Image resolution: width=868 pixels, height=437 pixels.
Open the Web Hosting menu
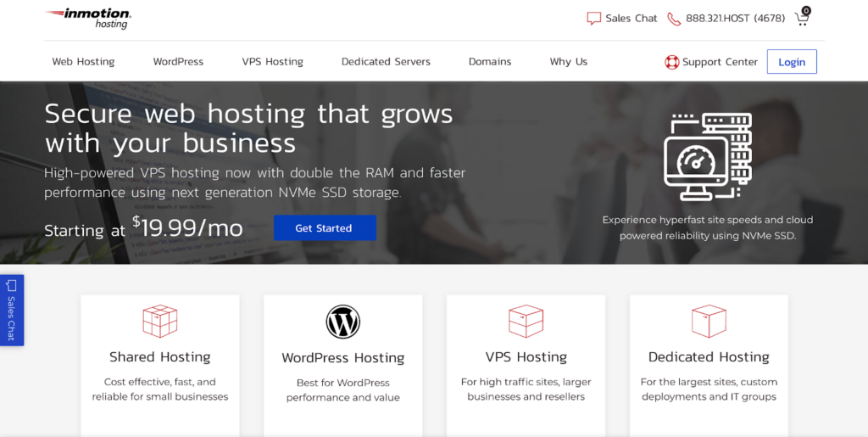83,61
